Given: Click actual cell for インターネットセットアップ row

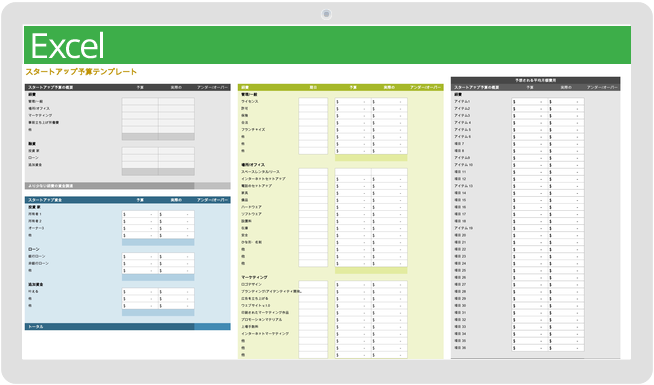Looking at the screenshot, I should click(x=389, y=179).
